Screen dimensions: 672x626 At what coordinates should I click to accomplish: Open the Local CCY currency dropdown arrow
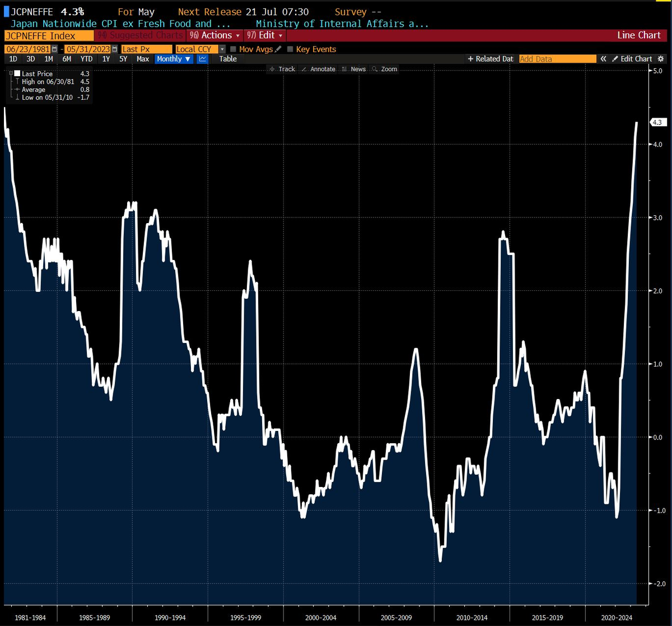pos(223,49)
